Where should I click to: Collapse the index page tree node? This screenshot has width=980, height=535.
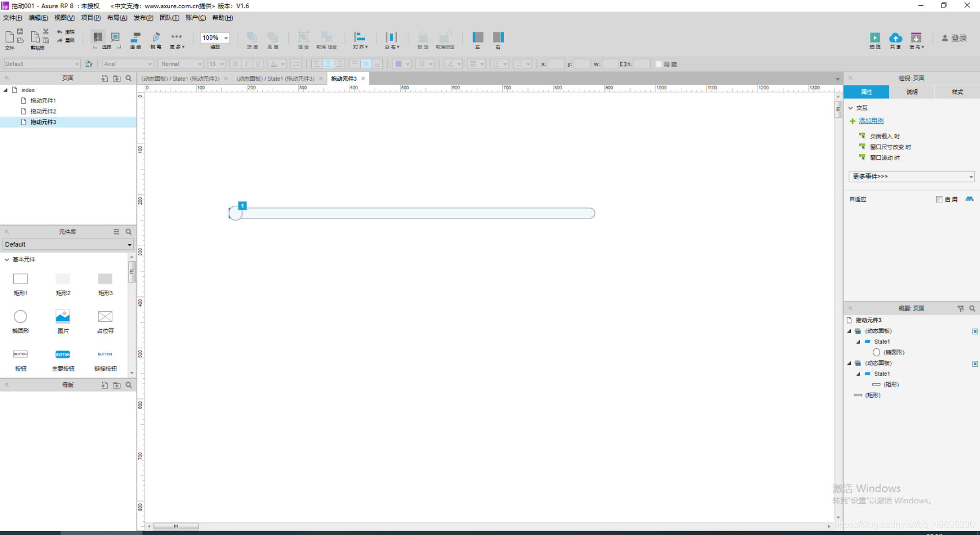pos(5,90)
